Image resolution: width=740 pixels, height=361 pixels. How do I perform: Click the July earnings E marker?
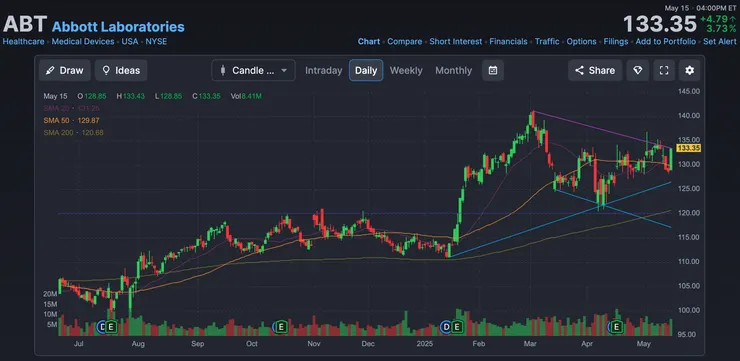[111, 327]
